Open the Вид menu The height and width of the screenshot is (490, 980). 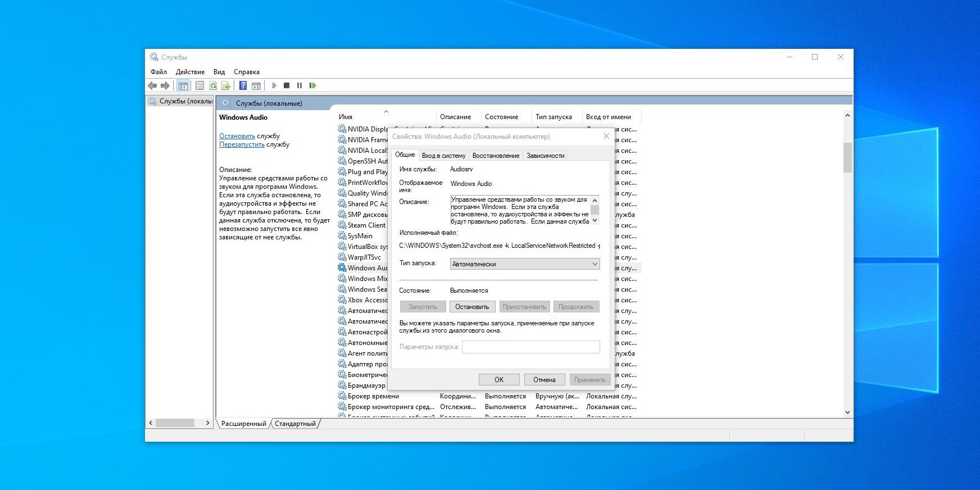[x=219, y=72]
